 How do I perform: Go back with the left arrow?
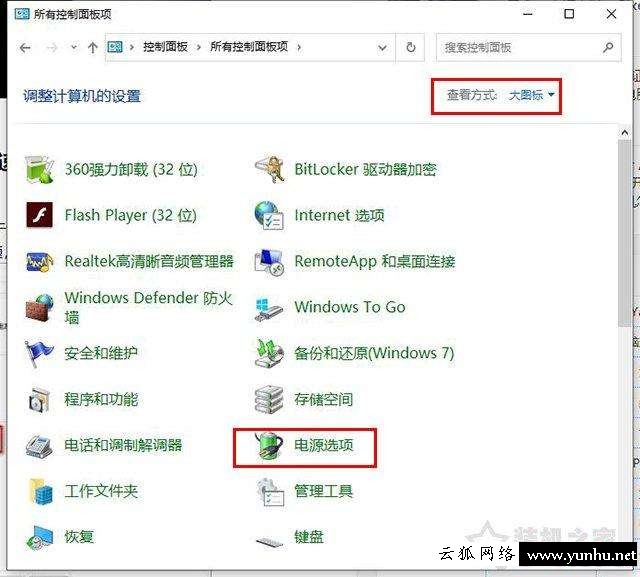(x=25, y=48)
